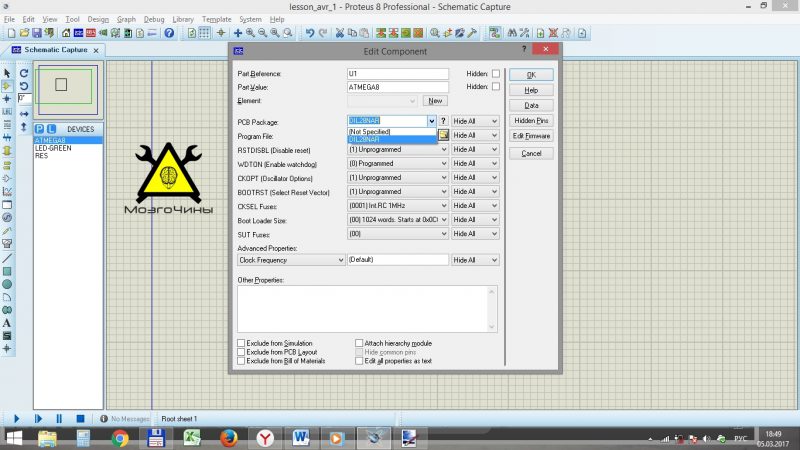Save project with floppy disk icon
Screen dimensions: 800x450
tap(37, 33)
